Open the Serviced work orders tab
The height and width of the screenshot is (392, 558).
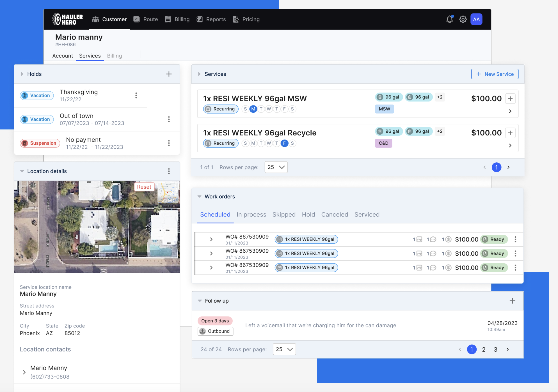[367, 215]
